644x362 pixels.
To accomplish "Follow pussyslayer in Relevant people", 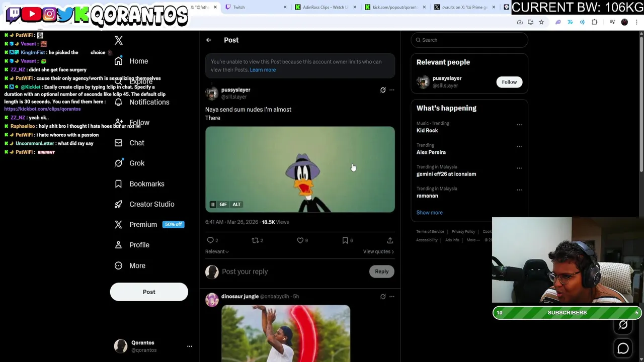I will tap(509, 82).
